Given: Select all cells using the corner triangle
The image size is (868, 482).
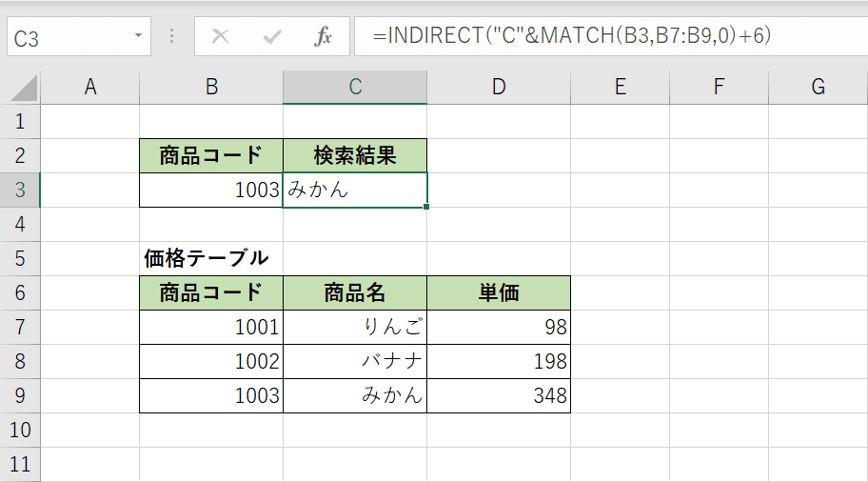Looking at the screenshot, I should [23, 88].
